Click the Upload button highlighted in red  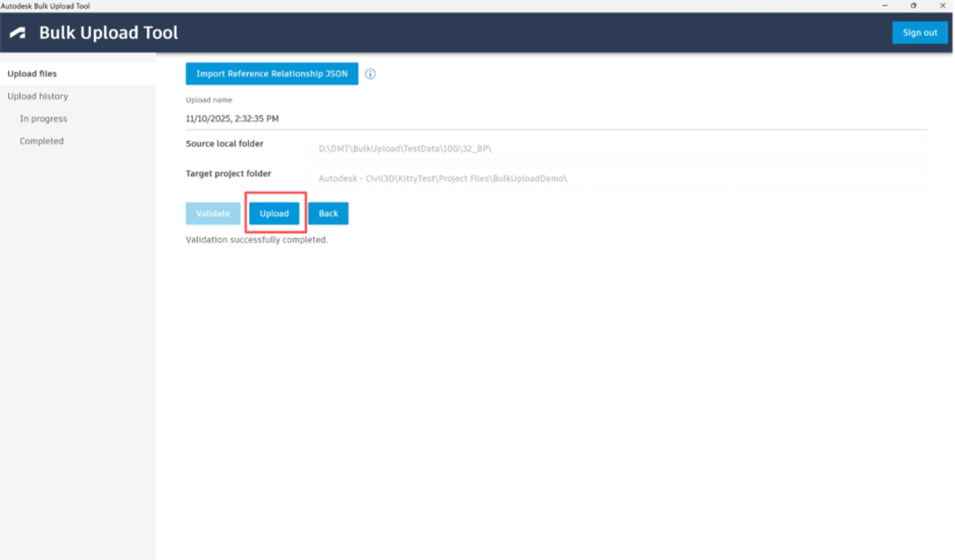click(x=275, y=213)
